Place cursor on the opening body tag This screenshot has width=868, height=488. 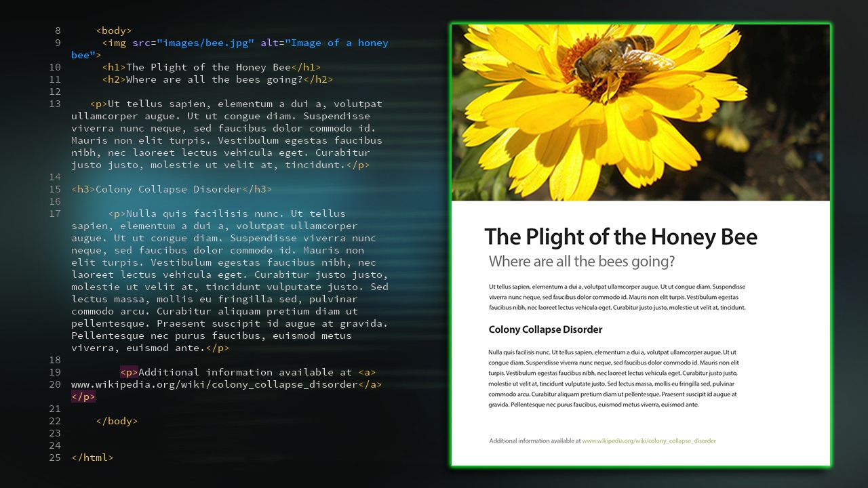click(x=114, y=30)
